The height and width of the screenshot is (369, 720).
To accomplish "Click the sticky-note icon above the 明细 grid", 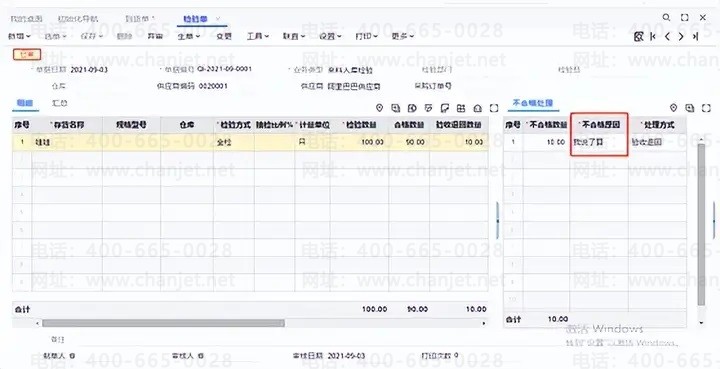I will pyautogui.click(x=444, y=108).
